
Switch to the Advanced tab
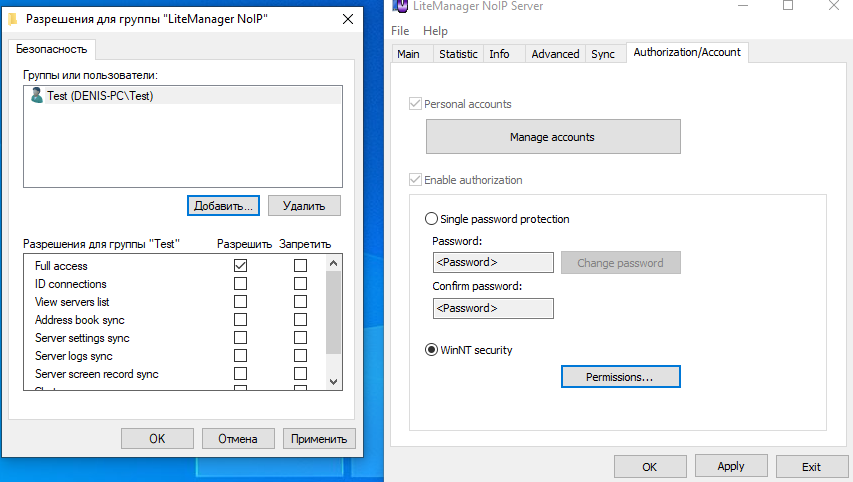tap(555, 54)
